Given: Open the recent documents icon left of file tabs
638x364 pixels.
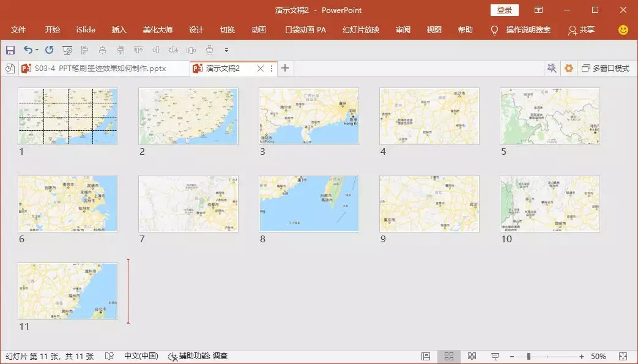Looking at the screenshot, I should click(x=10, y=69).
